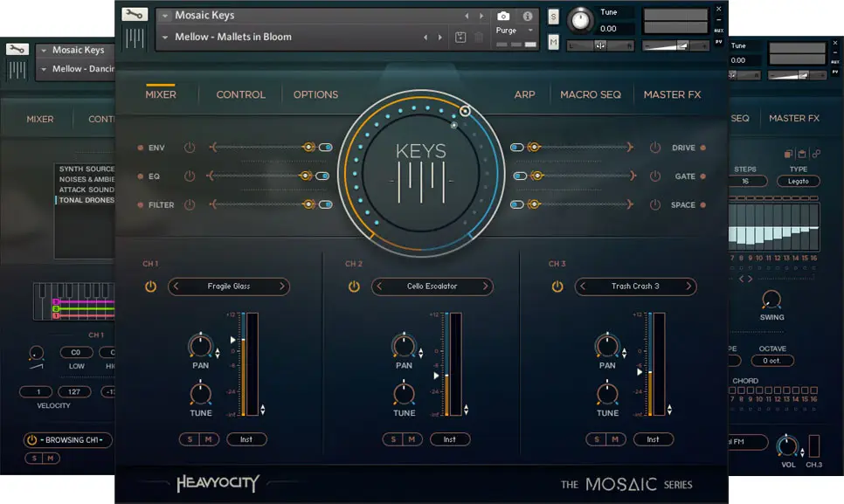Click the GATE macro slider handle

tap(536, 176)
